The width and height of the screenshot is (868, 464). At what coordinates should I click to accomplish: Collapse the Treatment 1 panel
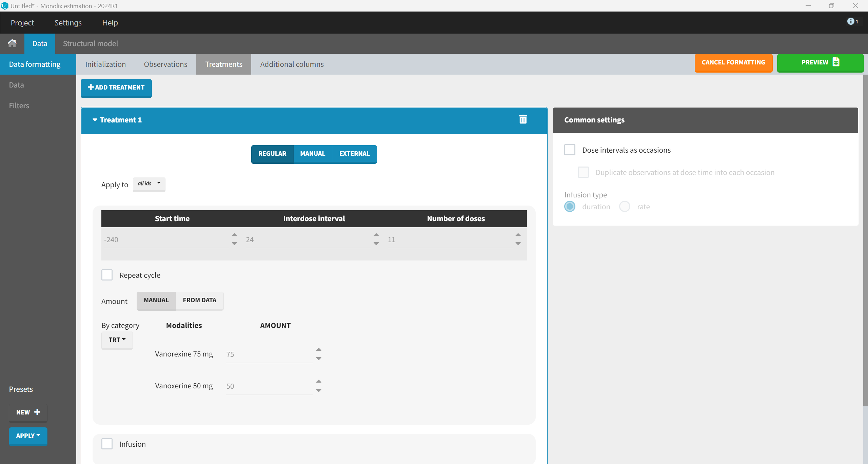(x=95, y=120)
